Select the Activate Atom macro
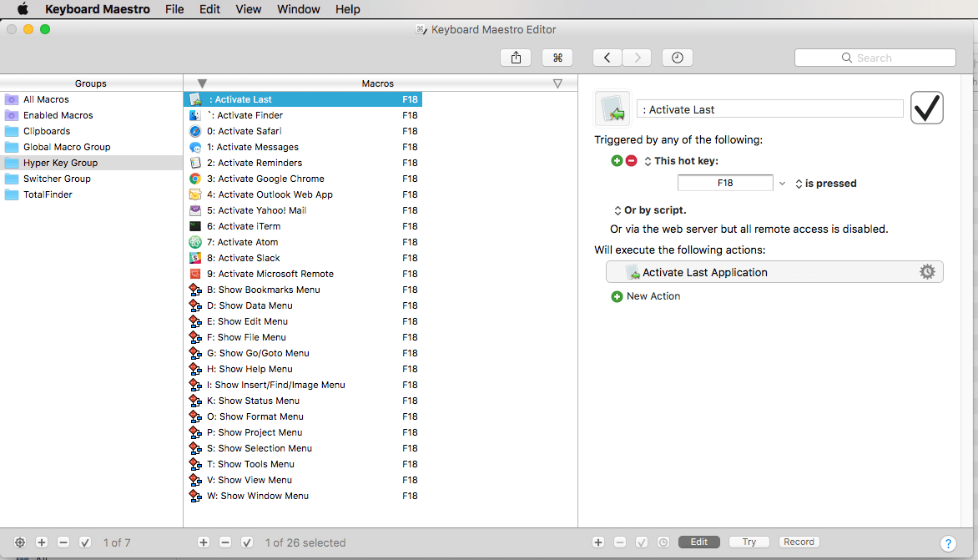This screenshot has height=560, width=978. click(303, 242)
